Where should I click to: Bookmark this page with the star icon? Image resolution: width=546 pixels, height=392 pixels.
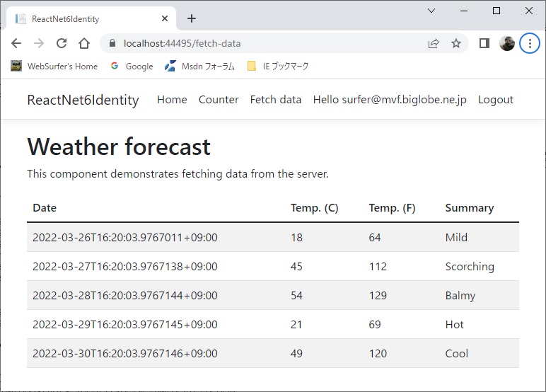tap(455, 43)
